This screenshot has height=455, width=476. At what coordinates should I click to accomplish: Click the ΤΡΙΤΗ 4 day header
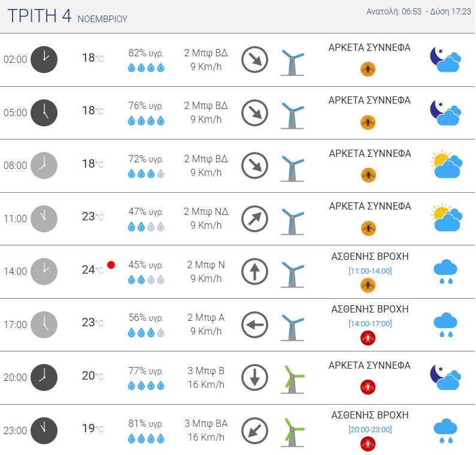(40, 16)
